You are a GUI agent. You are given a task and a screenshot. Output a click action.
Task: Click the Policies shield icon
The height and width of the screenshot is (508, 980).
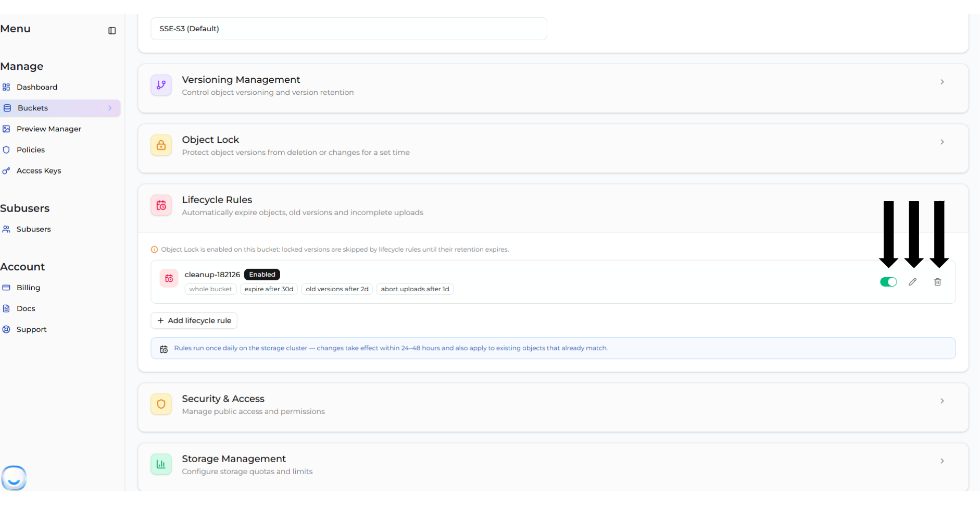[x=6, y=150]
